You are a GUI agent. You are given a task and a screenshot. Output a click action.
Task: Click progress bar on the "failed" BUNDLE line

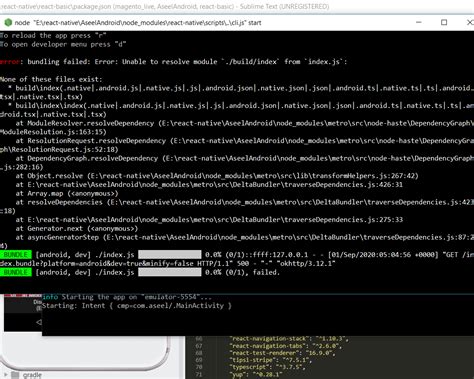click(170, 272)
